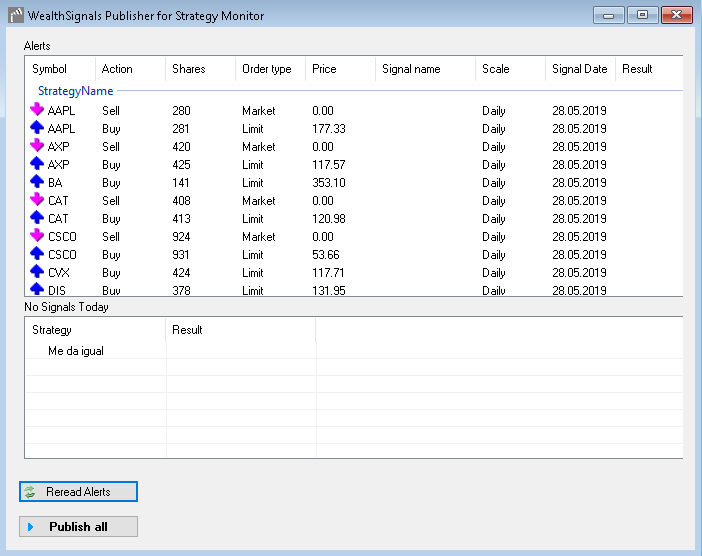The width and height of the screenshot is (702, 556).
Task: Click the Order type column header
Action: click(x=267, y=69)
